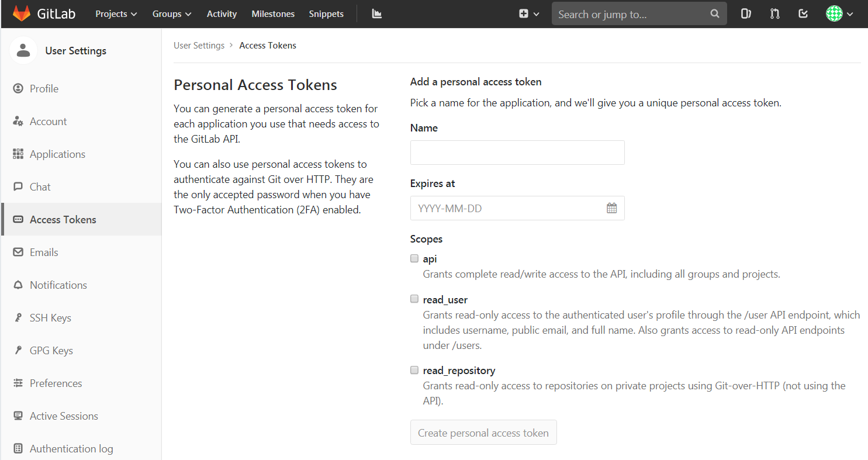Go to the Milestones menu item

click(273, 13)
